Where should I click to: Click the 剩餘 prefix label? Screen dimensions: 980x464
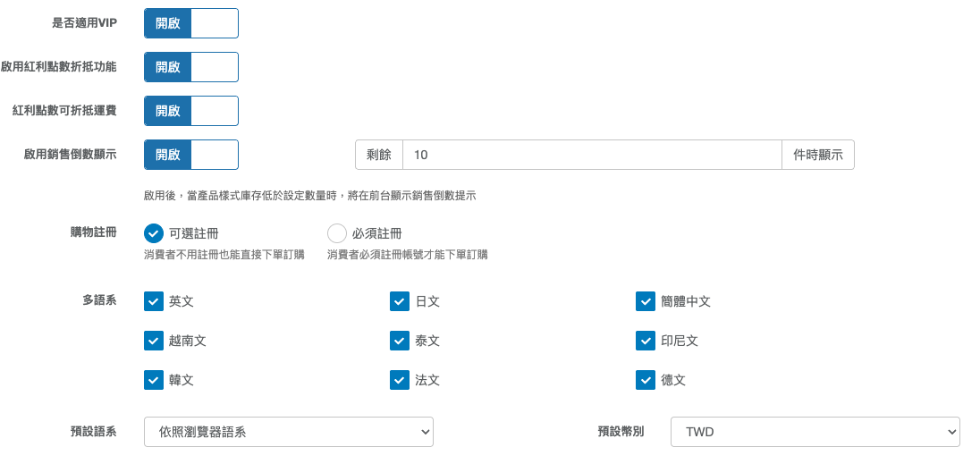click(379, 155)
